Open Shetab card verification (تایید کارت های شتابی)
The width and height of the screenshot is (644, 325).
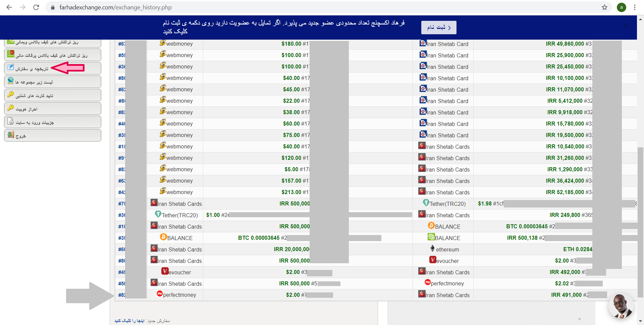[53, 95]
